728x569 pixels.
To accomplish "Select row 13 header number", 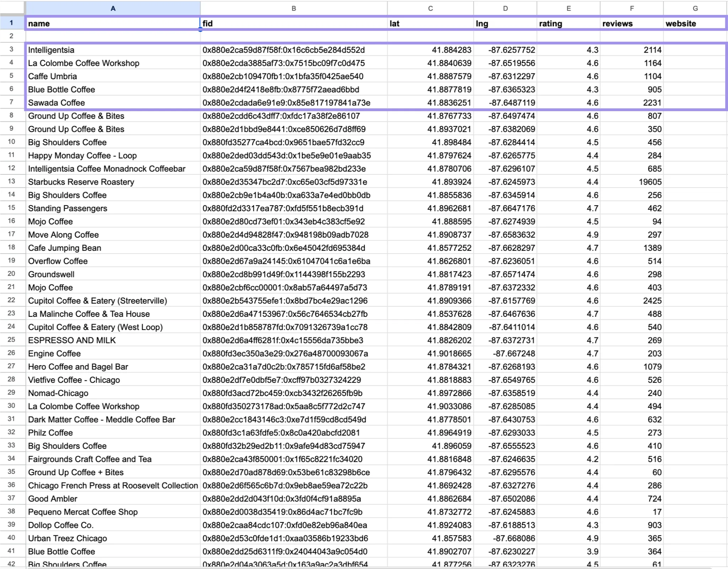I will click(12, 181).
